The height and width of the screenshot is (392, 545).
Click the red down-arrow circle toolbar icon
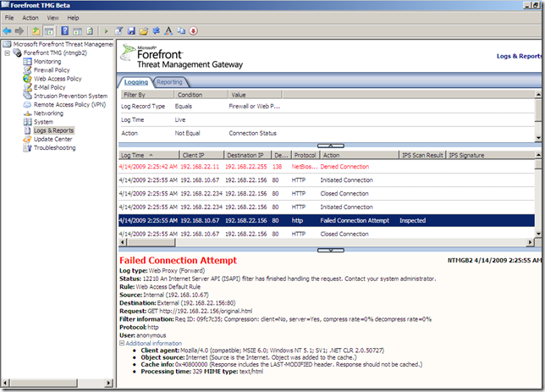tap(194, 31)
